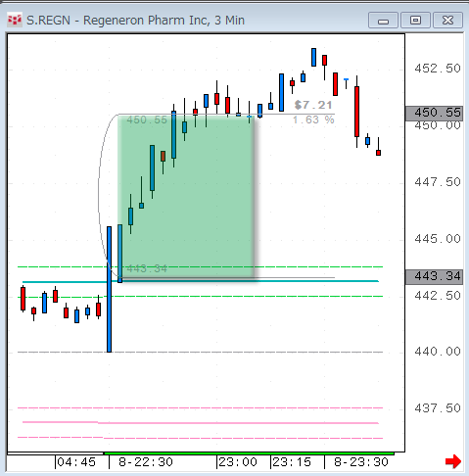Click the red scroll-right arrow icon
Viewport: 469px width, 476px height.
[x=453, y=461]
